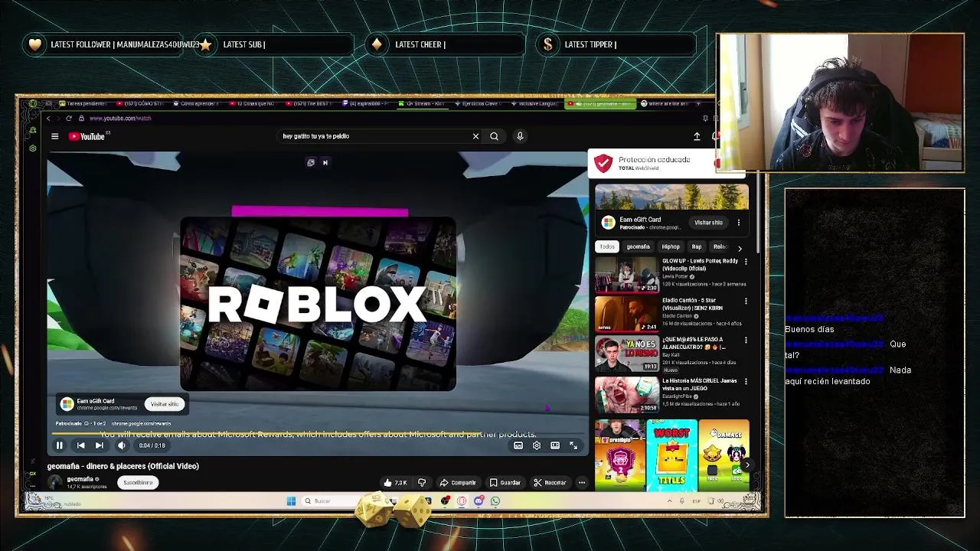Open sidebar ad options three-dot menu
Image resolution: width=980 pixels, height=551 pixels.
739,223
